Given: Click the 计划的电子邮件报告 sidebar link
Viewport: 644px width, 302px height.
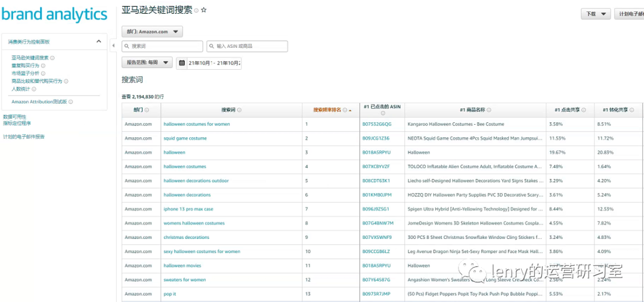Looking at the screenshot, I should (x=24, y=137).
